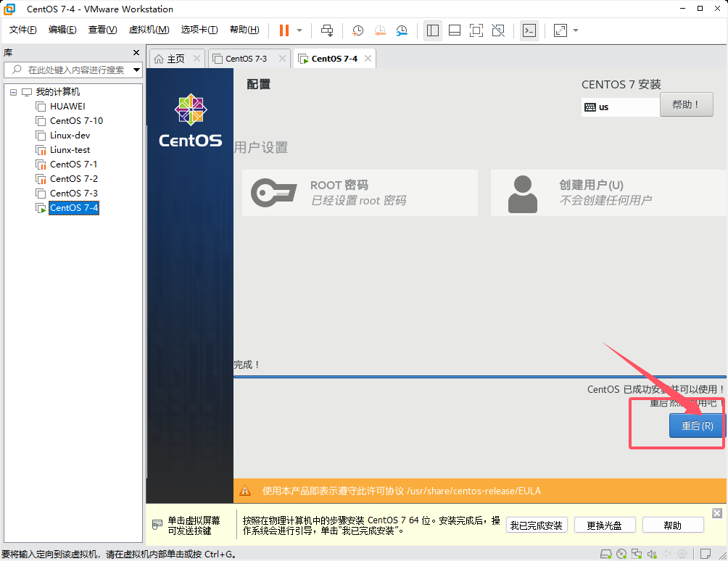
Task: Open the library search filter dropdown
Action: click(136, 70)
